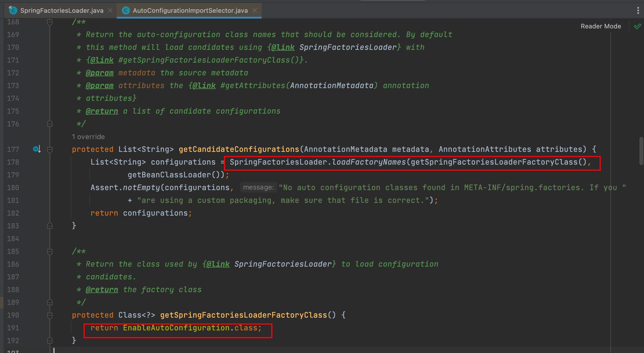Click EnableAutoConfiguration class reference at line 191
Image resolution: width=644 pixels, height=353 pixels.
tap(176, 328)
